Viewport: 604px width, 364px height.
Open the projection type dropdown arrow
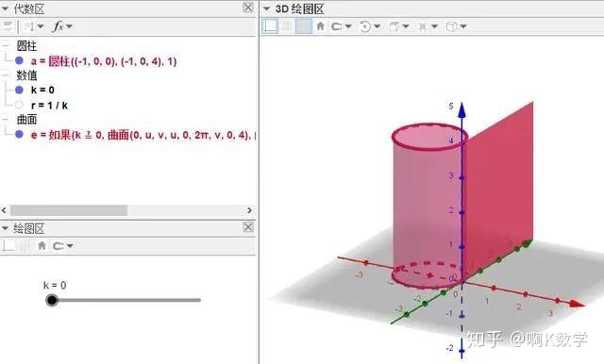pyautogui.click(x=463, y=26)
